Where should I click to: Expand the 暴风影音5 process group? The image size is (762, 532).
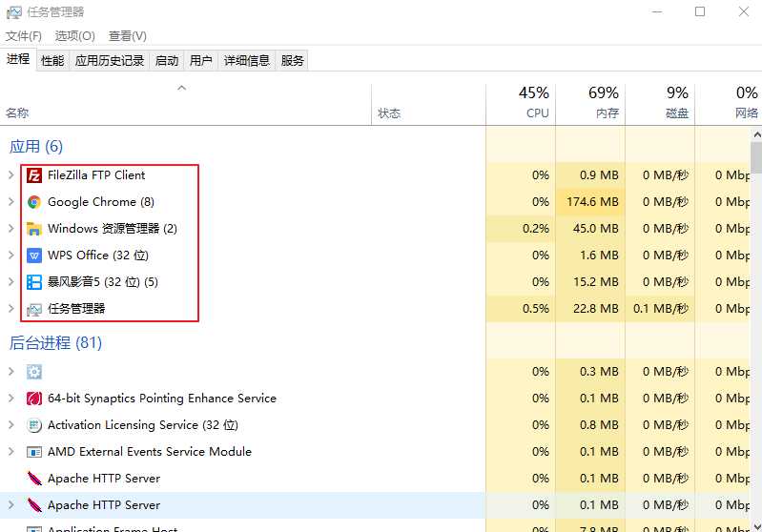coord(11,282)
